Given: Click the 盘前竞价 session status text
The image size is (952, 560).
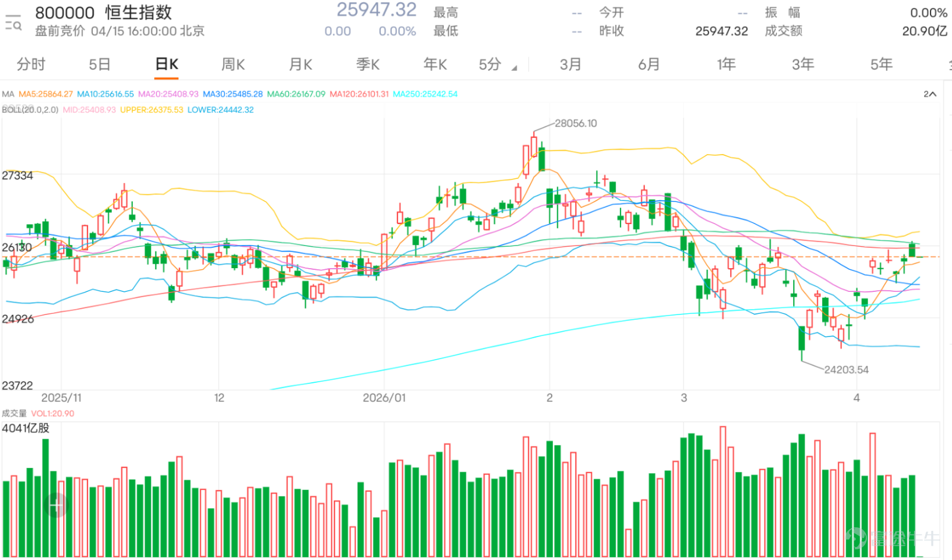Looking at the screenshot, I should [60, 31].
